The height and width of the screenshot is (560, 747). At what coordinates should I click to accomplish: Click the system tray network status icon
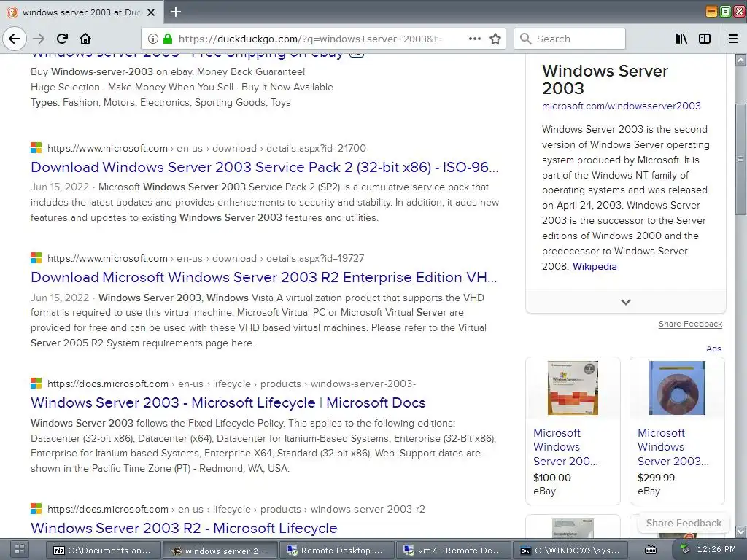pos(684,549)
